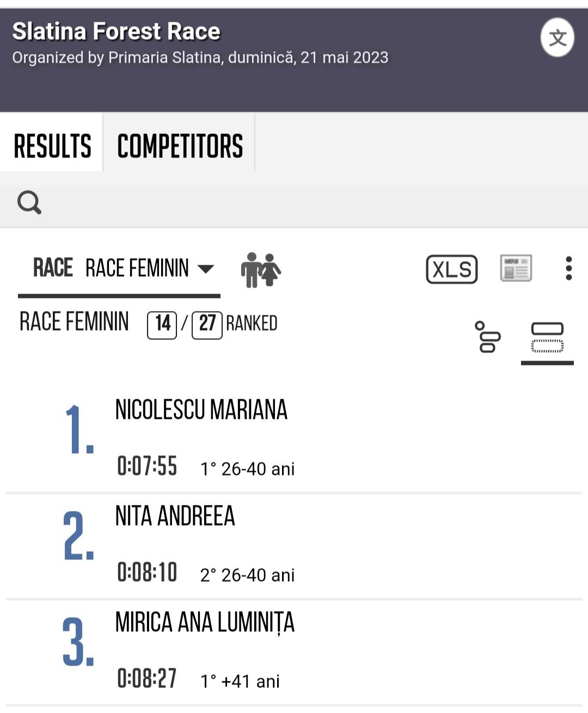Export results with XLS icon
This screenshot has height=713, width=588.
(x=451, y=269)
